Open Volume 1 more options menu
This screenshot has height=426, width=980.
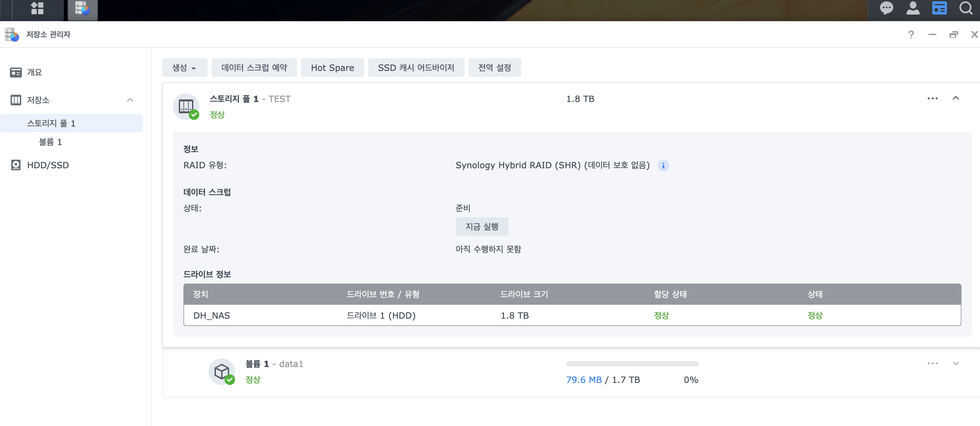[932, 364]
